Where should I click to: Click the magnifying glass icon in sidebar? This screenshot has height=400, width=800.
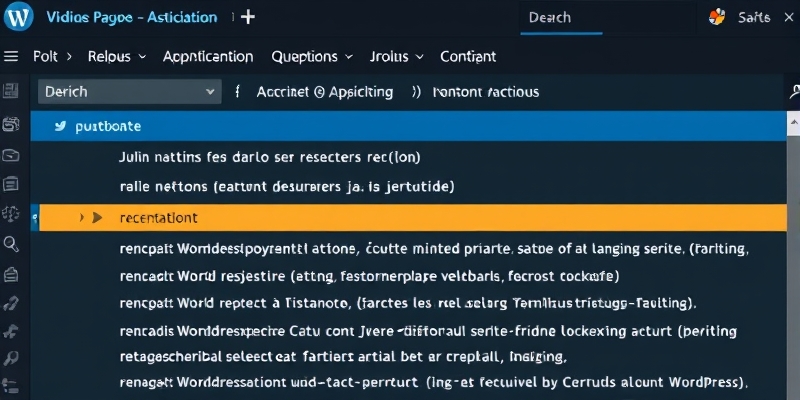[x=11, y=244]
